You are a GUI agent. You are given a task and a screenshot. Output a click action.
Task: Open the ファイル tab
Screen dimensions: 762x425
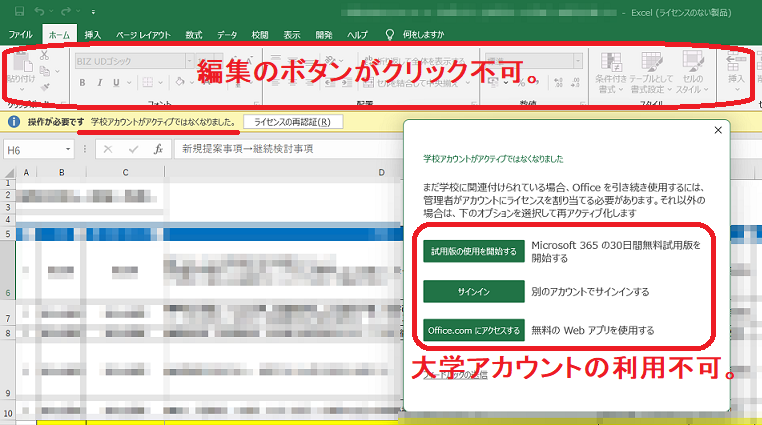(x=20, y=34)
